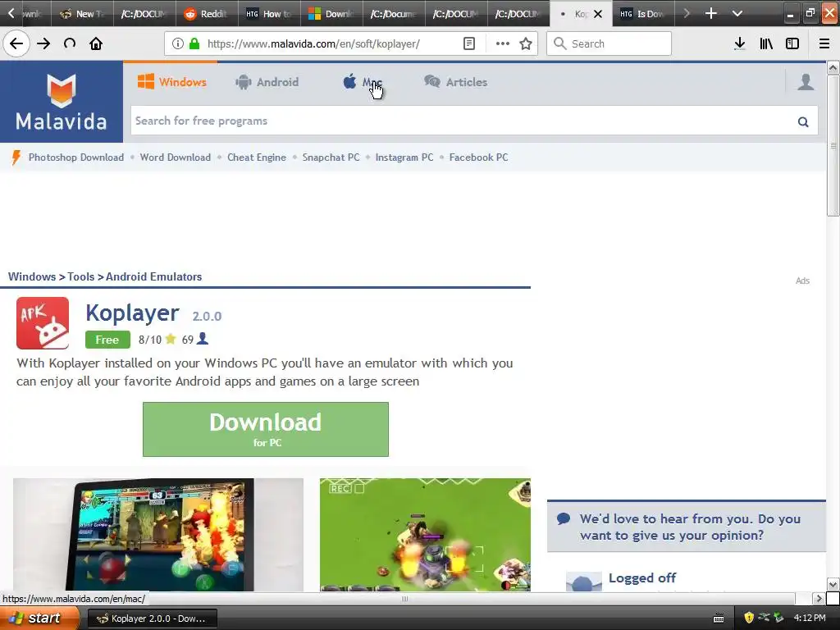This screenshot has height=630, width=840.
Task: Click the Malavida logo
Action: click(61, 102)
